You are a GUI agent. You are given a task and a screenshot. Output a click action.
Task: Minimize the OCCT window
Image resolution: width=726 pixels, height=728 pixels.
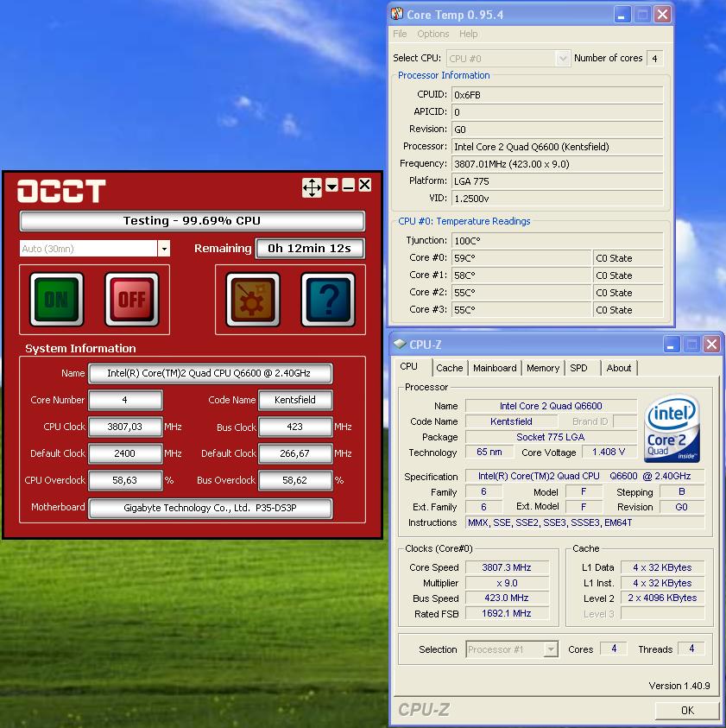[x=348, y=186]
